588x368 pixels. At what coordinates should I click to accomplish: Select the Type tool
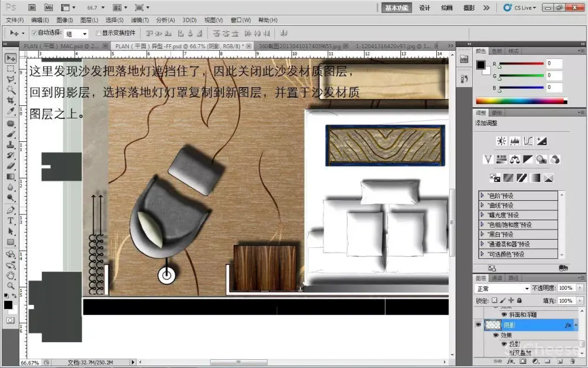[10, 221]
